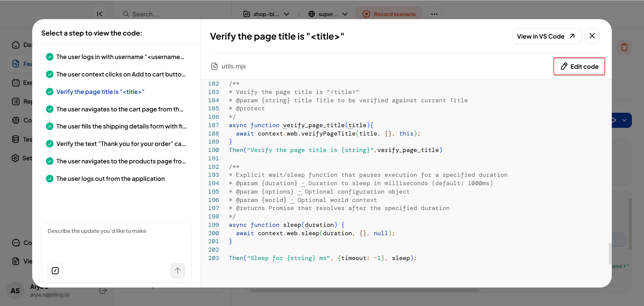This screenshot has width=644, height=306.
Task: Select step 'The user logs in with username'
Action: point(120,57)
